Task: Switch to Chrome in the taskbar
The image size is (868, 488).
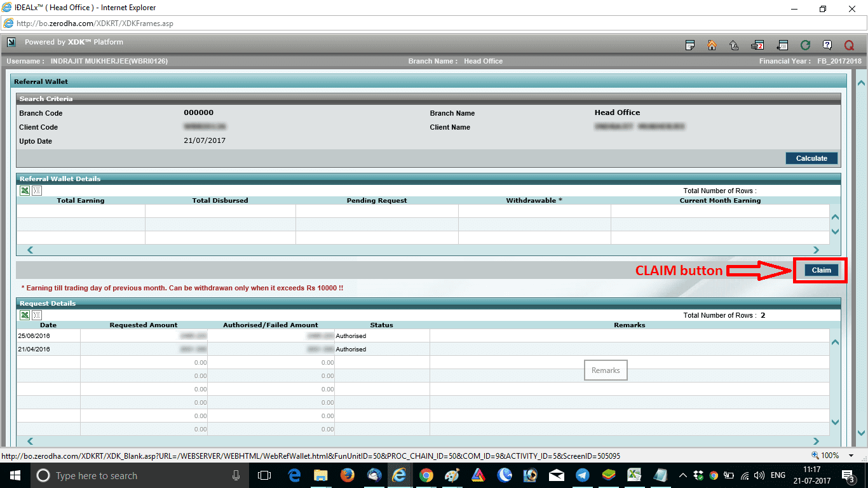Action: point(426,475)
